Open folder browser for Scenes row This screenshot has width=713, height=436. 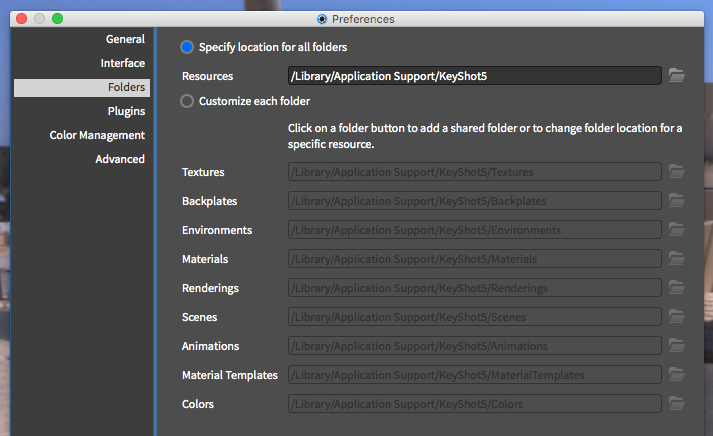click(x=677, y=316)
